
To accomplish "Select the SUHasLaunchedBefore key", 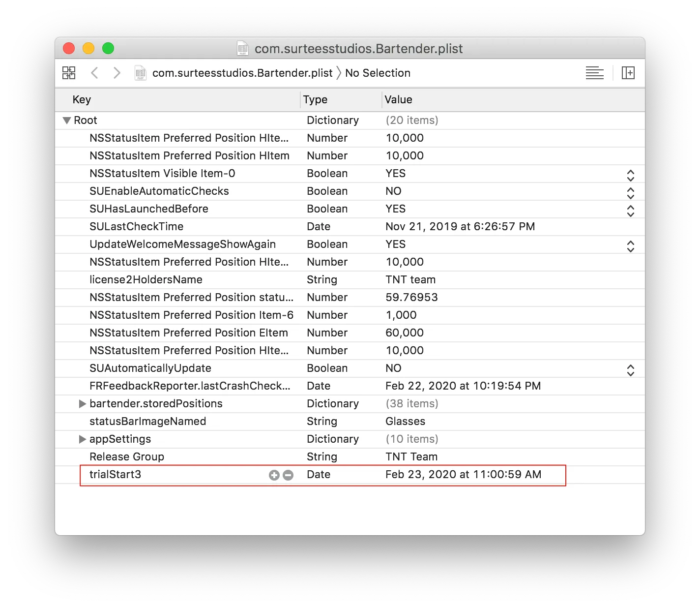I will (x=149, y=209).
